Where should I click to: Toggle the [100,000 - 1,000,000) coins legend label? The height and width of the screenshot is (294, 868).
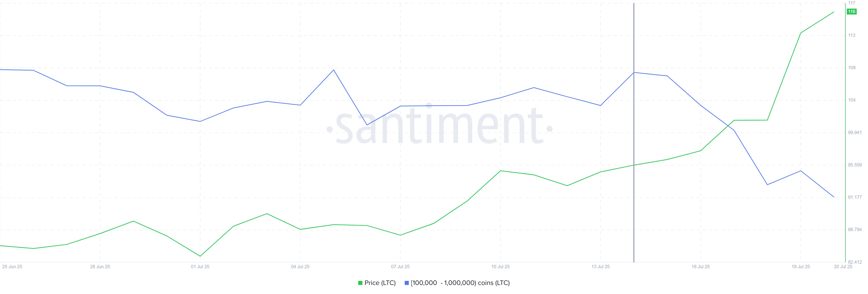coord(460,283)
